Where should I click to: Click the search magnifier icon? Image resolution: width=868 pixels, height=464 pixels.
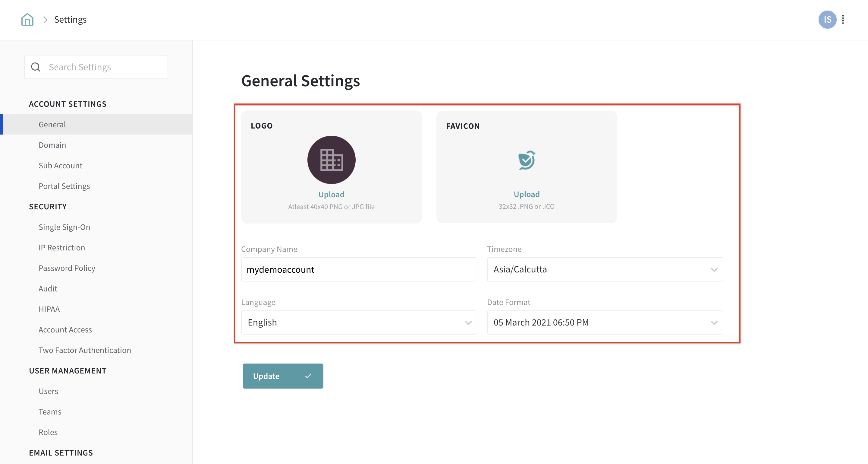pyautogui.click(x=36, y=67)
